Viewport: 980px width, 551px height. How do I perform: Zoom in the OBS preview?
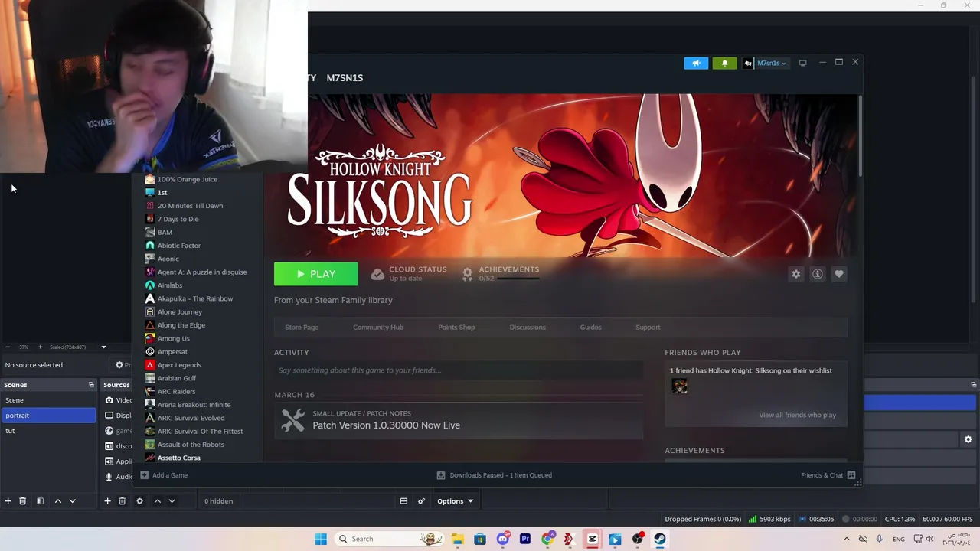(x=40, y=347)
